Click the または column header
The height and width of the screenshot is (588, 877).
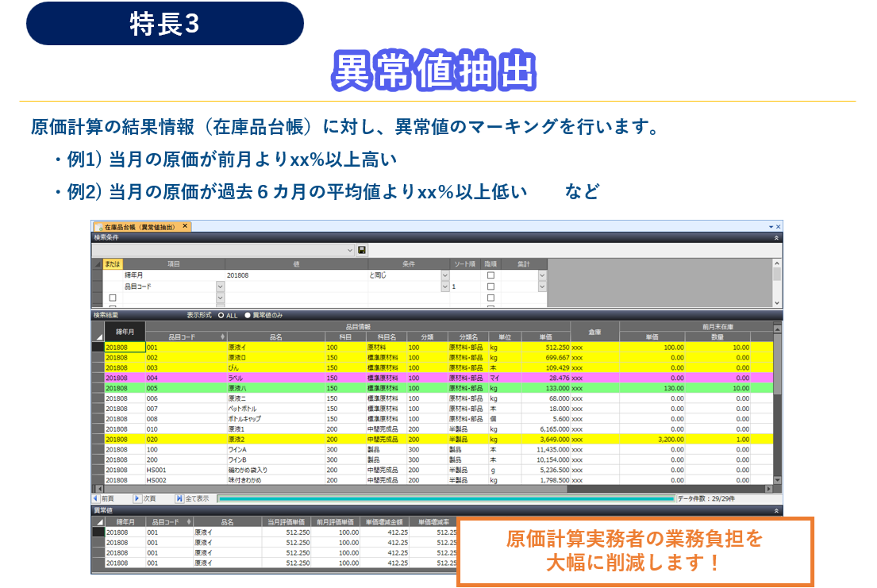pyautogui.click(x=113, y=264)
